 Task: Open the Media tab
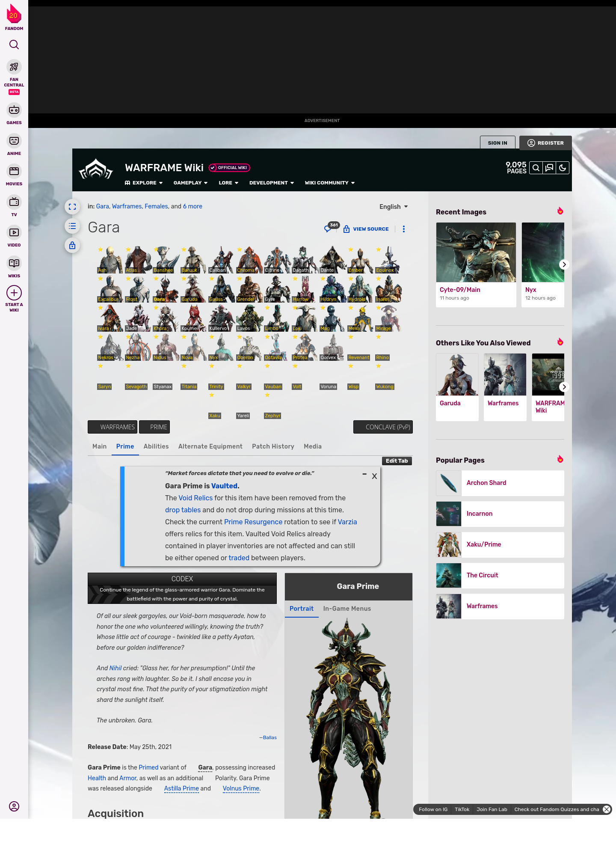click(313, 446)
